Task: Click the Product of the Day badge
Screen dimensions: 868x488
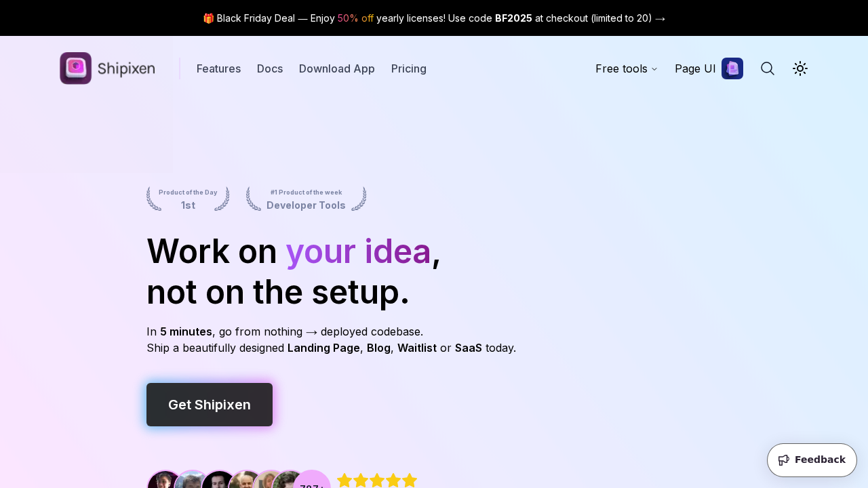Action: (188, 199)
